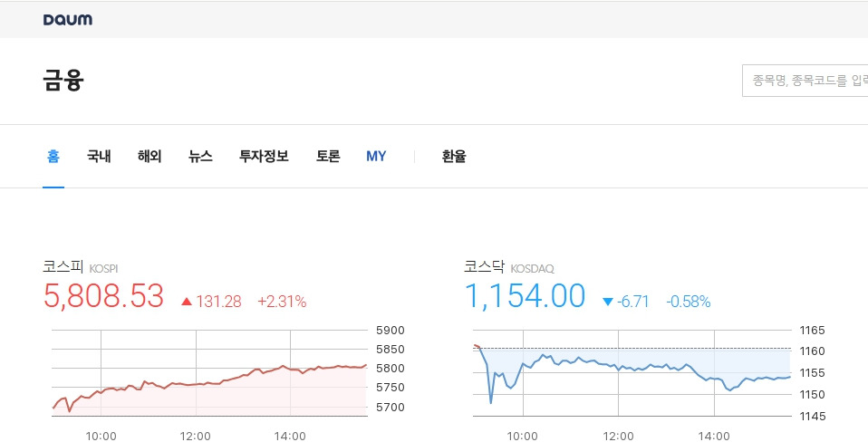Open the 금융 heading link
The width and height of the screenshot is (868, 442).
63,81
